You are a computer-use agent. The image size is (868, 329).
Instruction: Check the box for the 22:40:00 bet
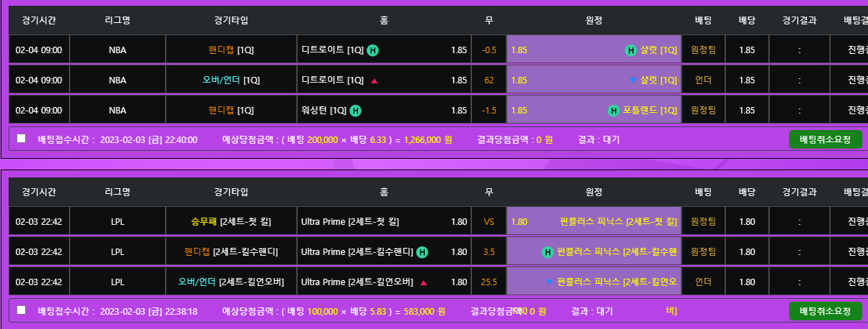[22, 139]
